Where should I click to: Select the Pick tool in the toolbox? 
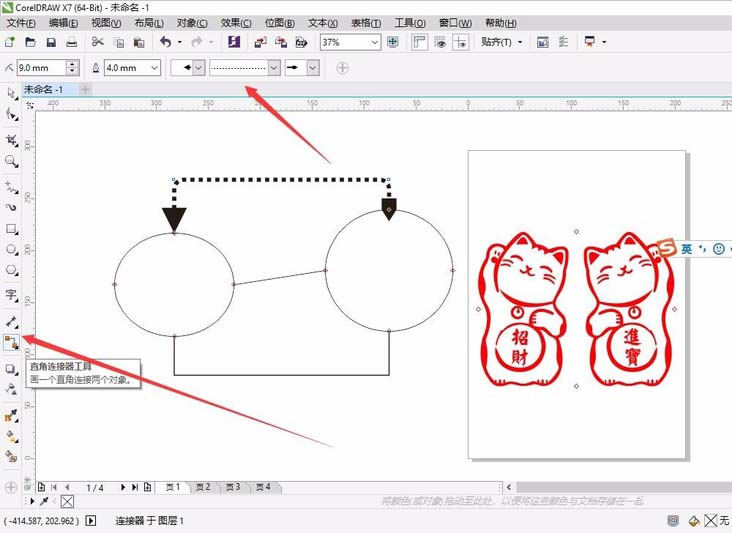(x=12, y=93)
